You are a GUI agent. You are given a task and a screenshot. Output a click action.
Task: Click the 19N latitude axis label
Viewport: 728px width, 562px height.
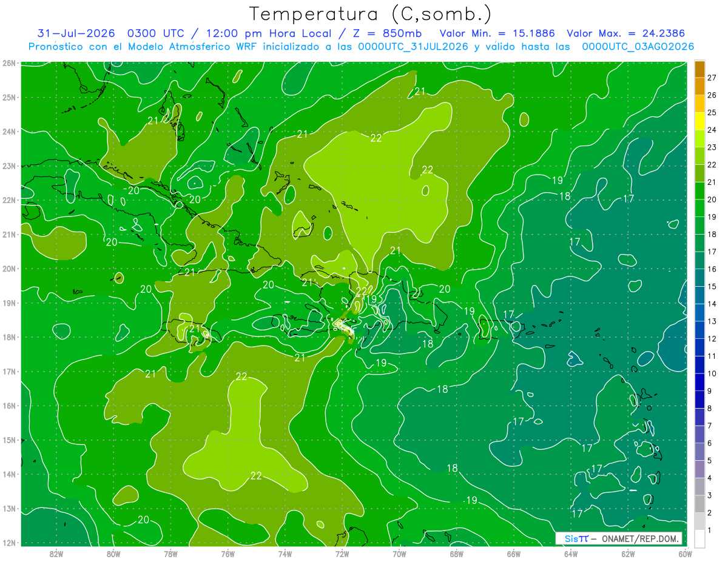tap(9, 303)
